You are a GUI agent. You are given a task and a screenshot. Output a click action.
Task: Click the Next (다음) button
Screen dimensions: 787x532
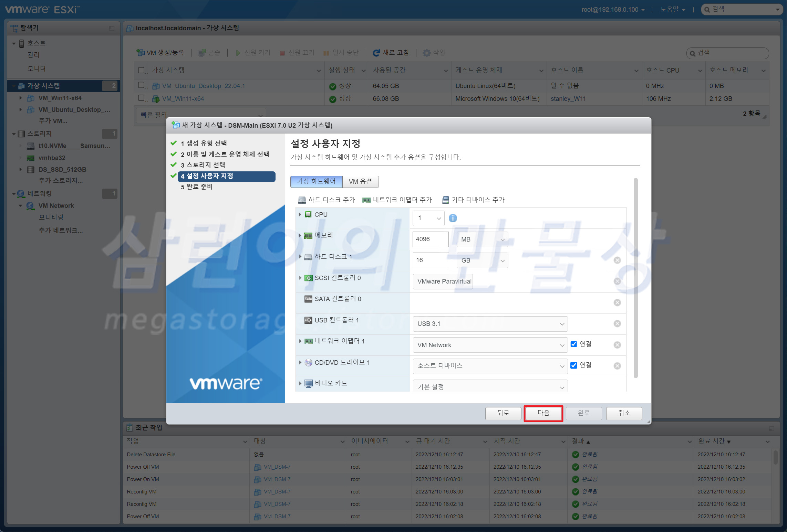[x=543, y=413]
